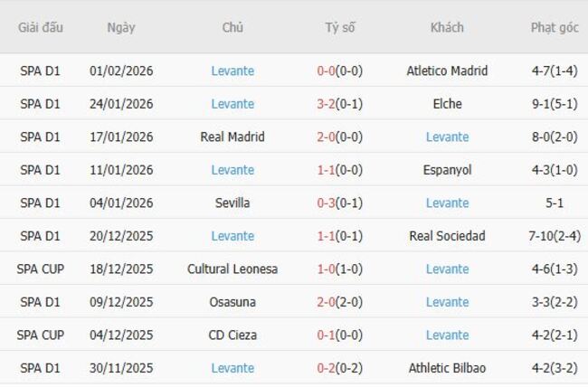This screenshot has height=387, width=588.
Task: Select the 7-10(2-4) corner kick cell
Action: click(555, 236)
